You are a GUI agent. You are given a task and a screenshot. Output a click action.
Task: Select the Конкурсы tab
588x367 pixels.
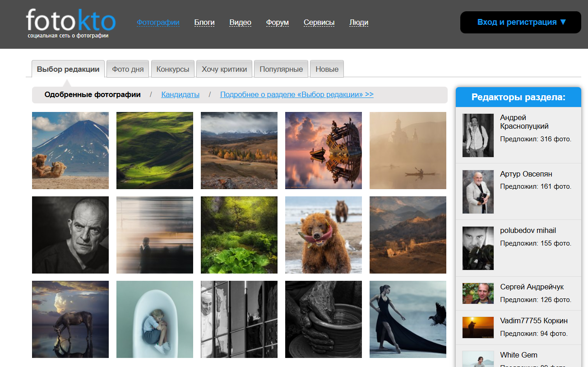tap(173, 69)
